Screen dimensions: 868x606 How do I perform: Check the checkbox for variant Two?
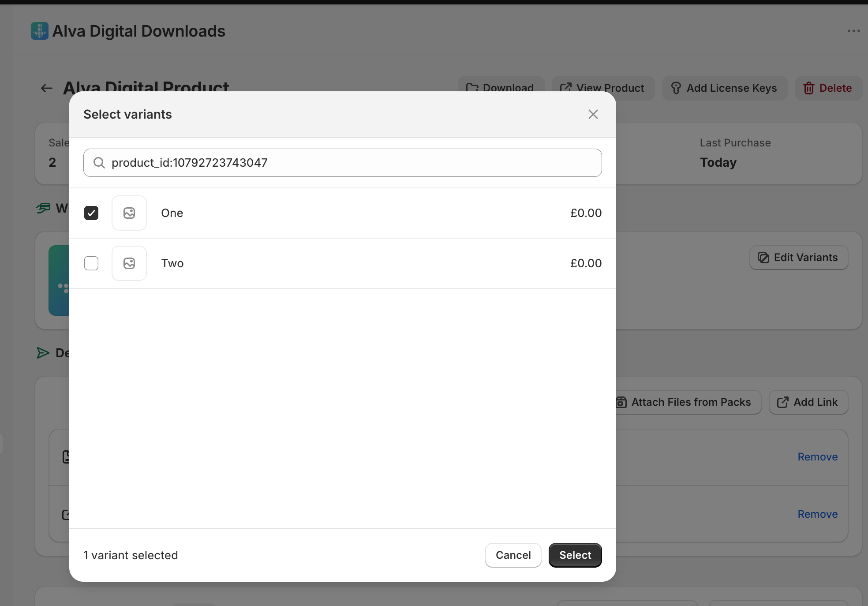[91, 263]
